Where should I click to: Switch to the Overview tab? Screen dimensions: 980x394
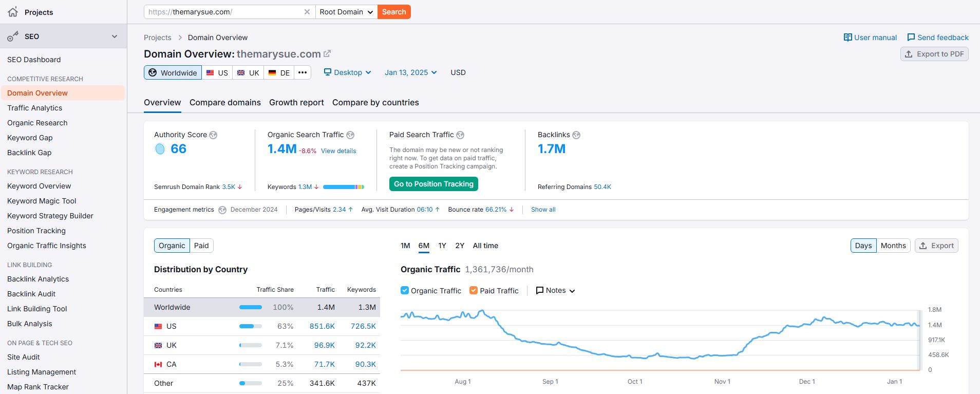pos(162,102)
